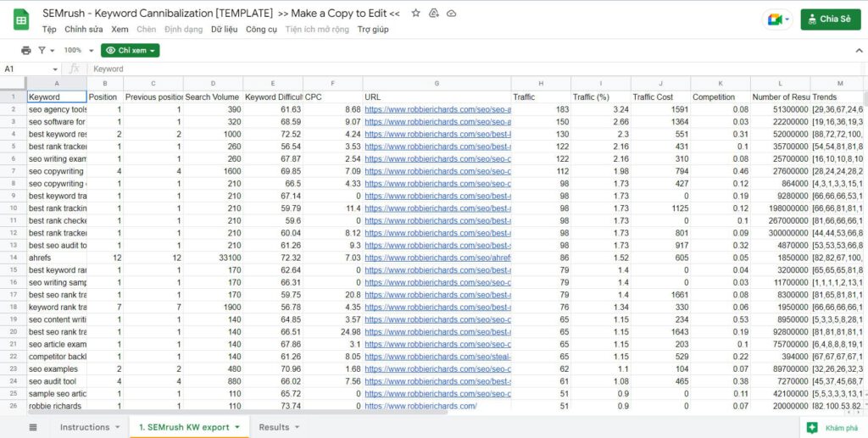Viewport: 868px width, 438px height.
Task: Select column A header
Action: [57, 83]
